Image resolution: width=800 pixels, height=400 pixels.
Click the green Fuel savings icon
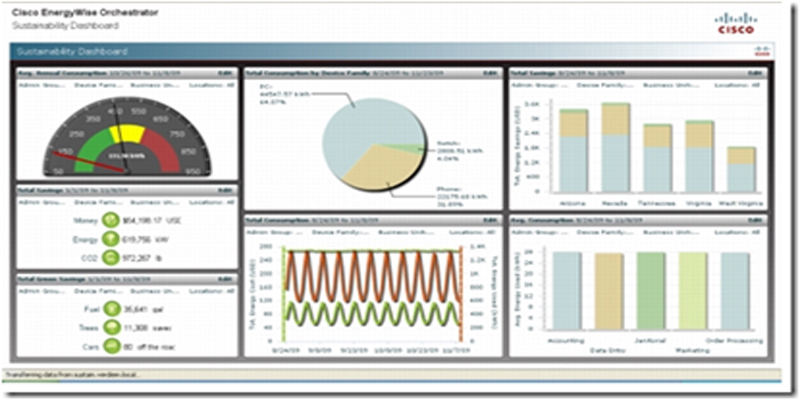pos(110,309)
